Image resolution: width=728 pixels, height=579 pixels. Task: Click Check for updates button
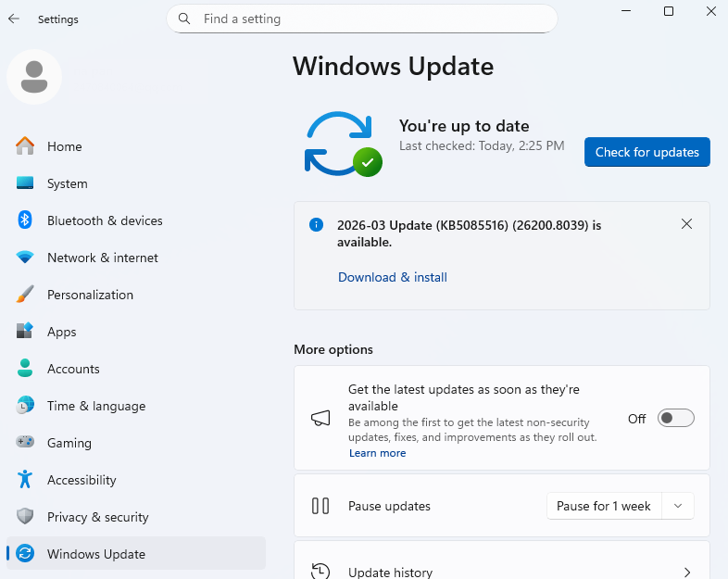point(647,152)
